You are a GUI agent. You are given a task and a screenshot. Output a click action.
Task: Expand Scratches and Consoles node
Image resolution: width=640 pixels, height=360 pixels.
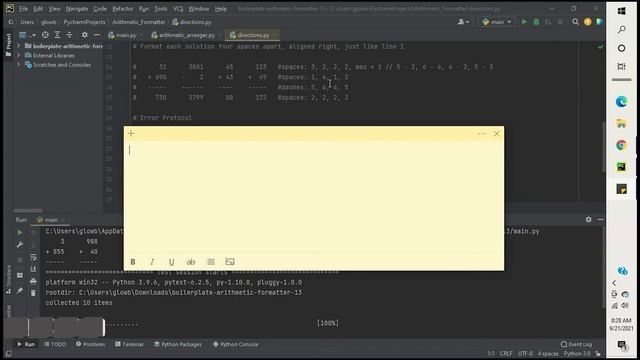(18, 64)
